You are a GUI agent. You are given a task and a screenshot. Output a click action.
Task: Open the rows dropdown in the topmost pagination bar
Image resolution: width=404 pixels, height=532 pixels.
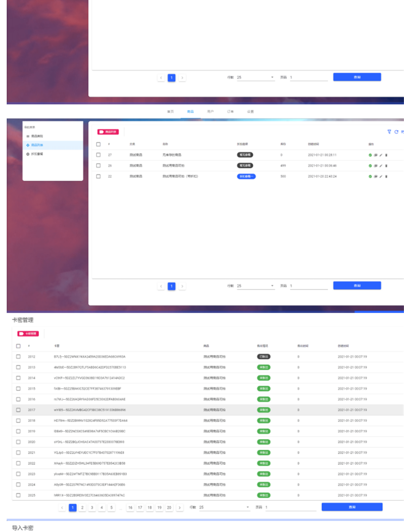(x=255, y=77)
